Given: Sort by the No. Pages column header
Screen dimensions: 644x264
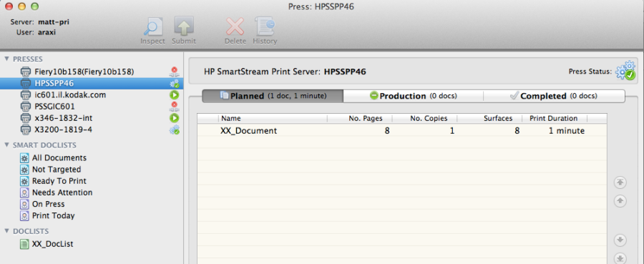Looking at the screenshot, I should 360,118.
